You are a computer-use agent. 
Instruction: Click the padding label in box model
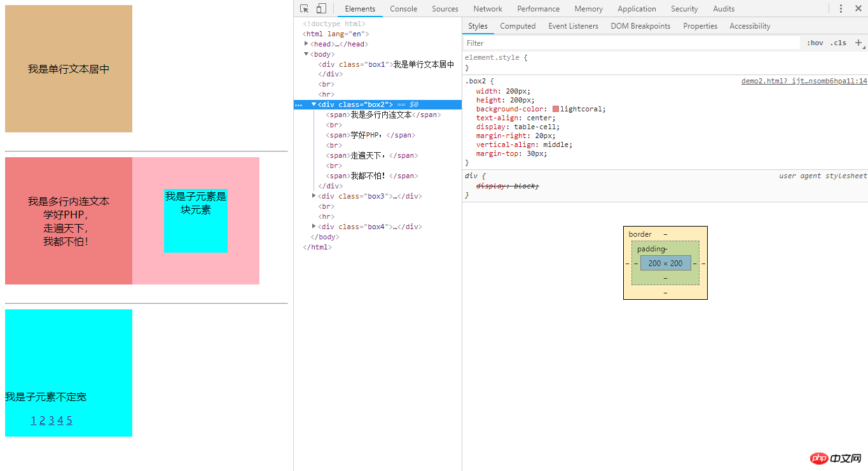(651, 249)
